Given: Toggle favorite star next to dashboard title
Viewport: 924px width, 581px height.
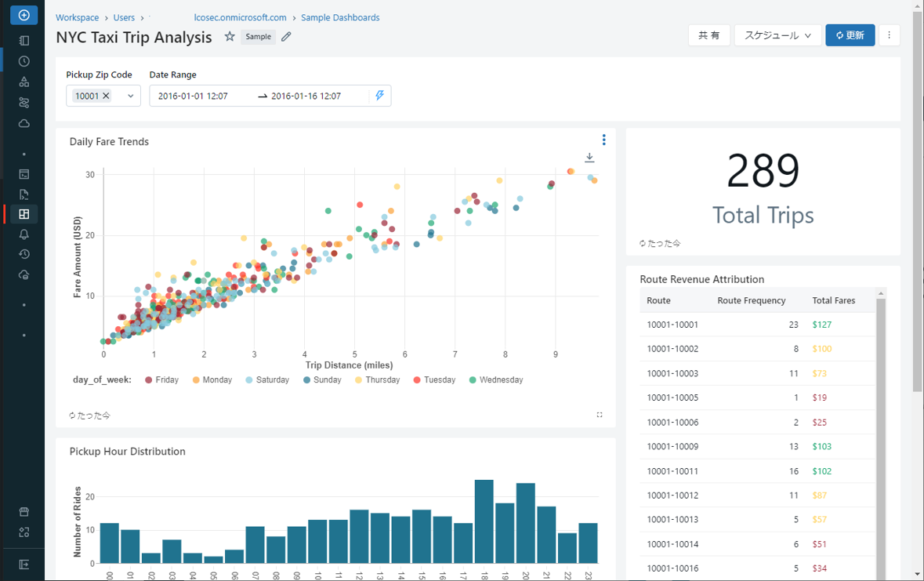Looking at the screenshot, I should pos(230,37).
